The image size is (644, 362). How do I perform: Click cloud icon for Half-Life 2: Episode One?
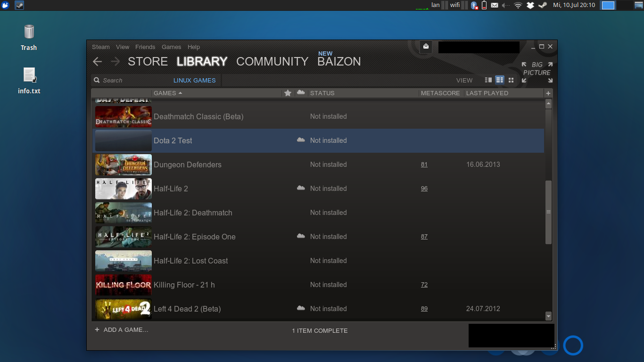point(301,236)
